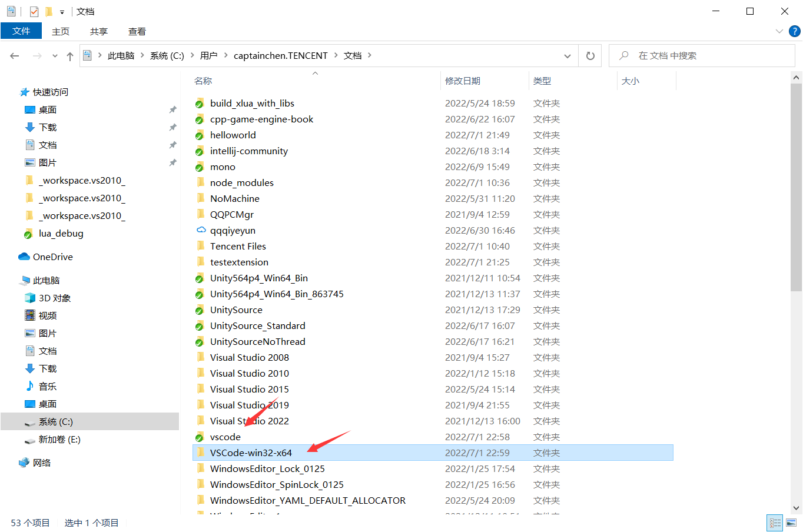Select the intellij-community folder icon
The height and width of the screenshot is (532, 803).
coord(200,151)
